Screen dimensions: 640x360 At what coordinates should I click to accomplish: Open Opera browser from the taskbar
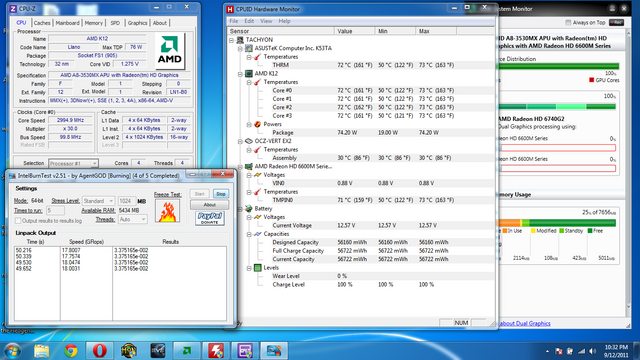100,351
